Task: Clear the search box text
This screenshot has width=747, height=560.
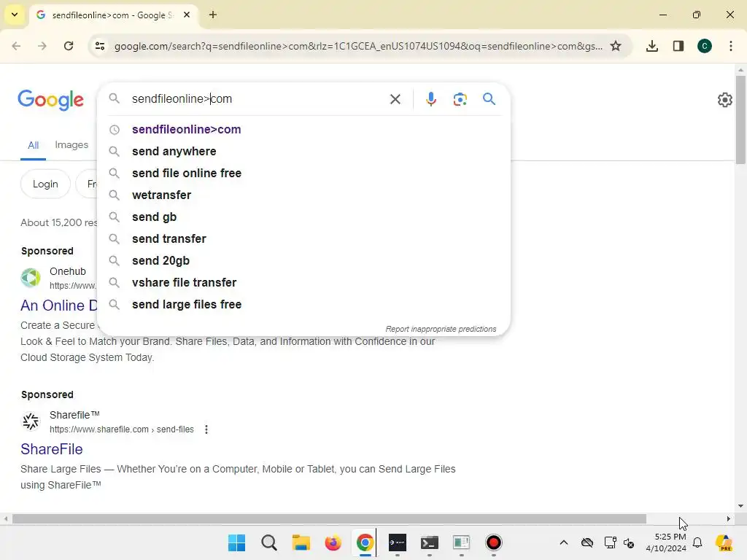Action: coord(395,99)
